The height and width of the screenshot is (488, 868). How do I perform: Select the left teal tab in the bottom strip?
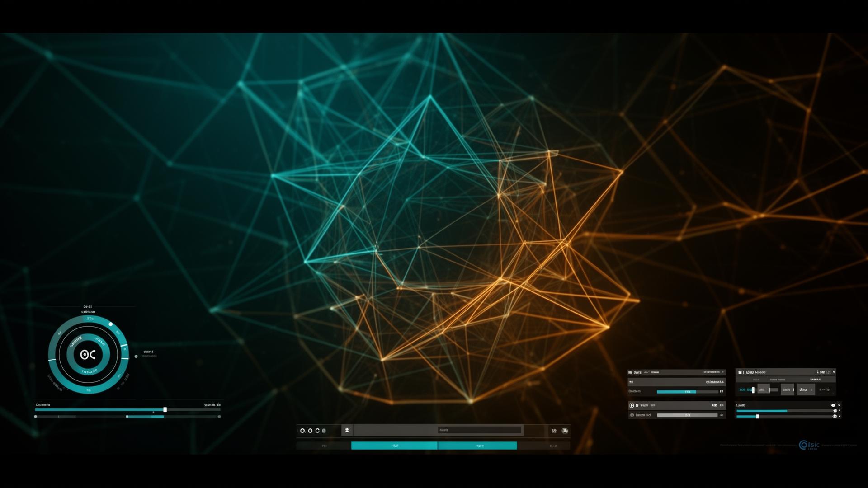(x=394, y=446)
